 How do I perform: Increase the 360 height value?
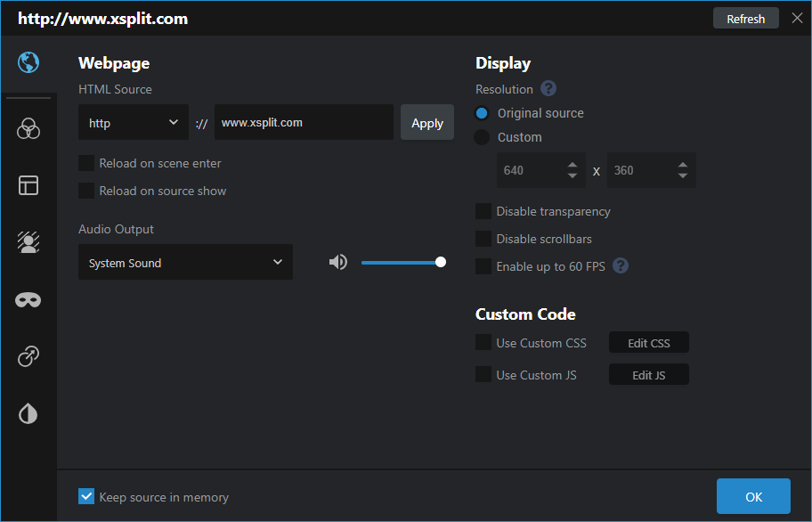coord(683,165)
